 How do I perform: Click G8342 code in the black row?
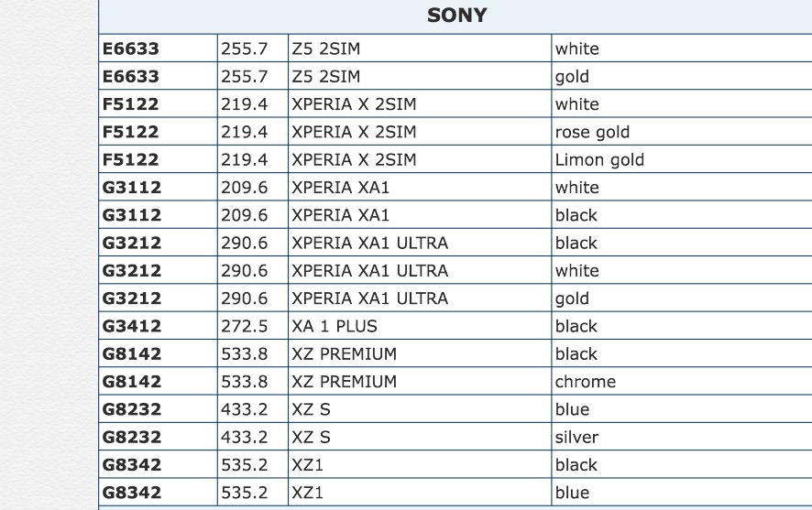click(131, 465)
